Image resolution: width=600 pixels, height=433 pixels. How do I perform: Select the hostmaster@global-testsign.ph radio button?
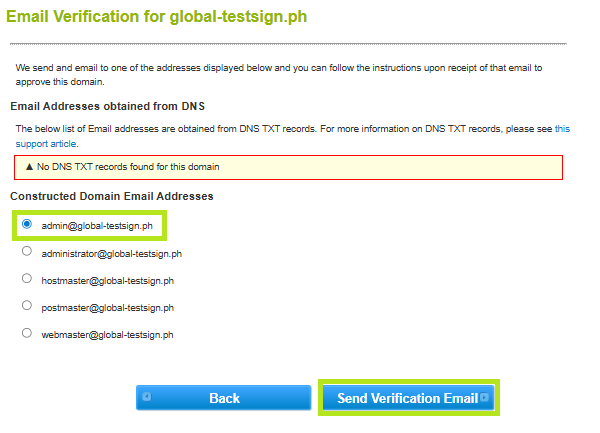[x=27, y=279]
